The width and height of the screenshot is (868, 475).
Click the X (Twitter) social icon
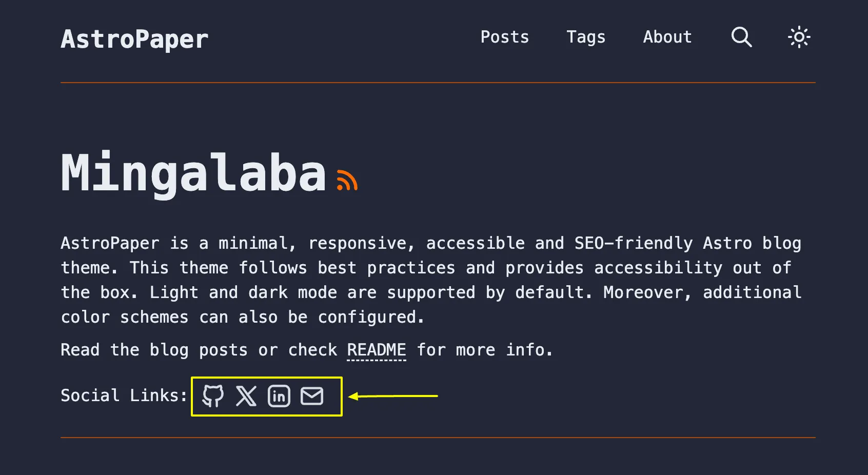[246, 395]
